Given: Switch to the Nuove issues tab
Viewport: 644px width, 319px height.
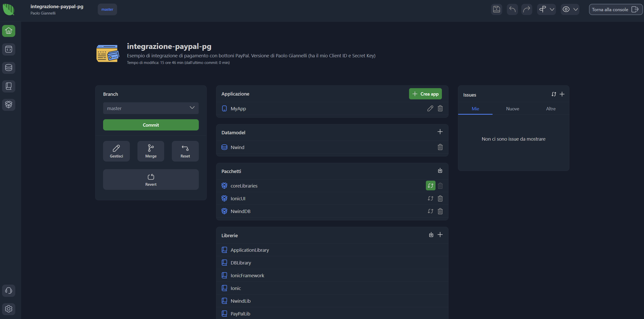Looking at the screenshot, I should (x=512, y=109).
